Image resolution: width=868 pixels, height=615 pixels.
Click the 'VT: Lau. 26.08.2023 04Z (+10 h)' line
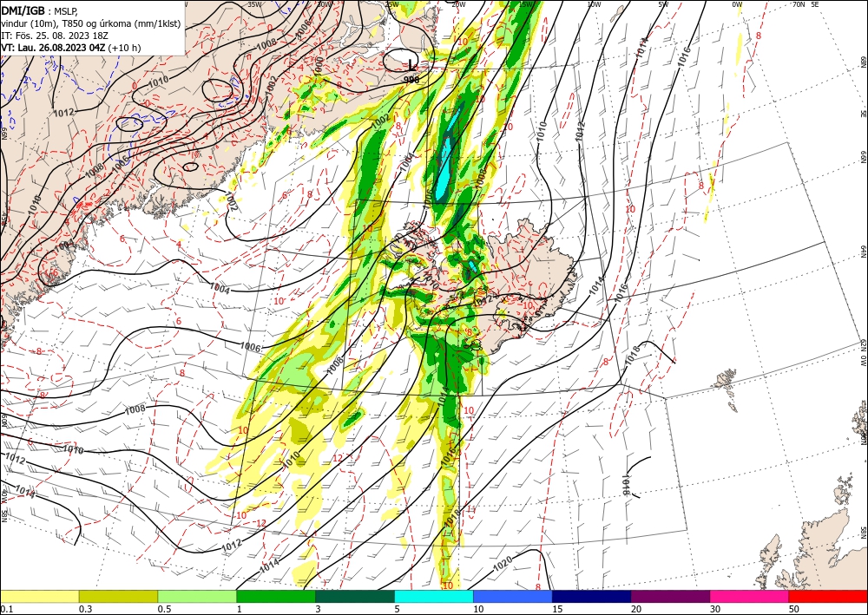pyautogui.click(x=71, y=48)
